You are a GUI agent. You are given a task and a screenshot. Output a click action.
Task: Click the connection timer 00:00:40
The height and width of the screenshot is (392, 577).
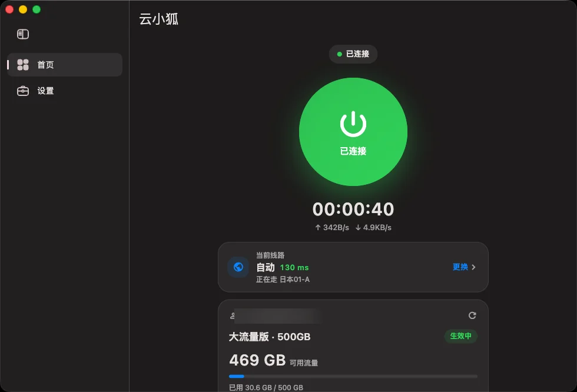tap(353, 209)
